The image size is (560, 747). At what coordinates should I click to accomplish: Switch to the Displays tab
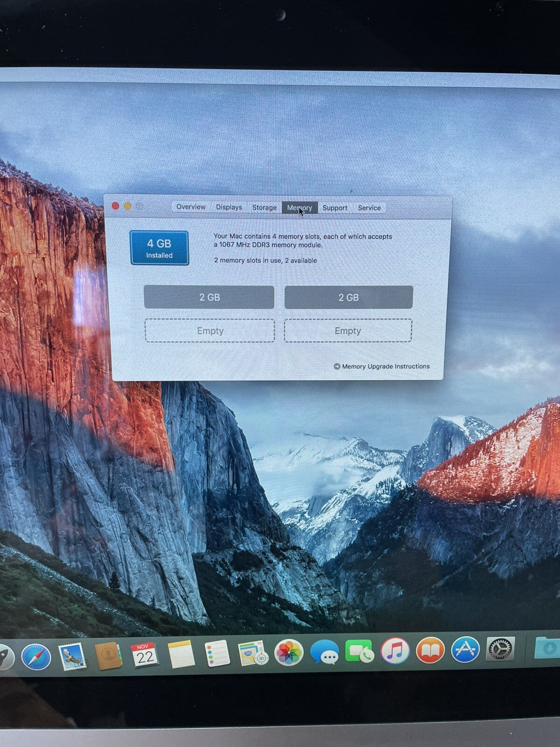[x=229, y=207]
